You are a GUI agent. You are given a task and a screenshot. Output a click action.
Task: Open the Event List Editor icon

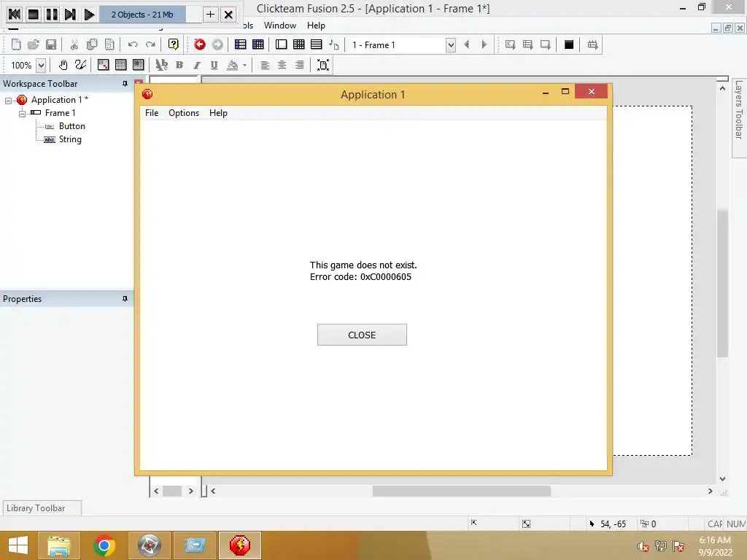coord(317,44)
